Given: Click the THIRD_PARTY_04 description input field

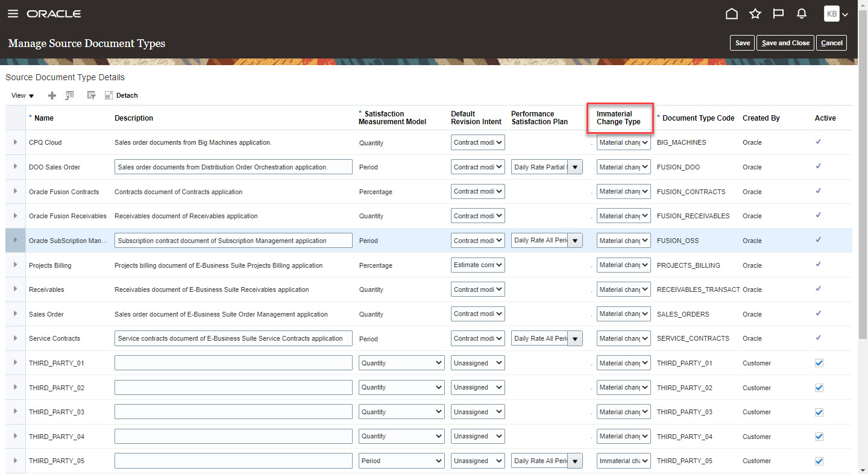Looking at the screenshot, I should pos(233,437).
